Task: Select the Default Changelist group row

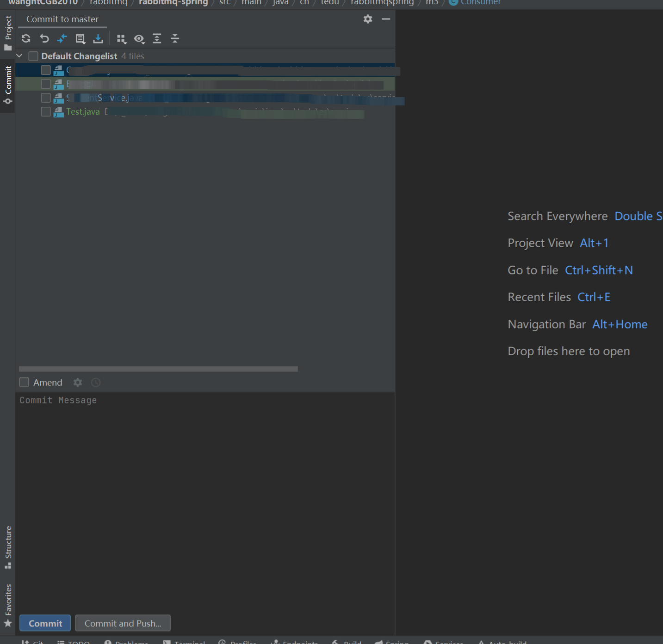Action: (205, 56)
